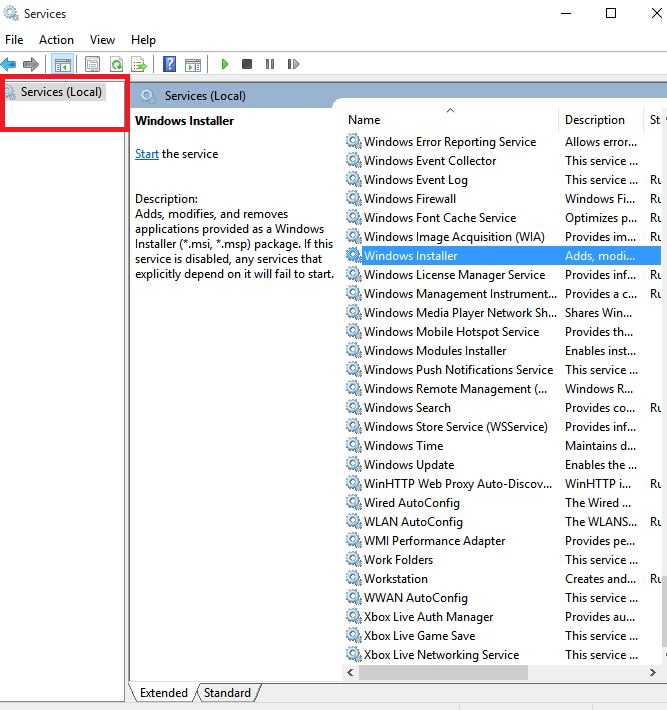The image size is (667, 710).
Task: Select the Windows Event Collector service
Action: point(503,161)
